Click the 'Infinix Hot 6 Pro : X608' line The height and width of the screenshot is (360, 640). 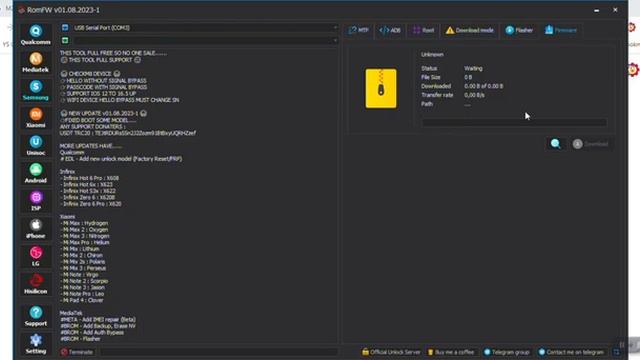[x=89, y=178]
